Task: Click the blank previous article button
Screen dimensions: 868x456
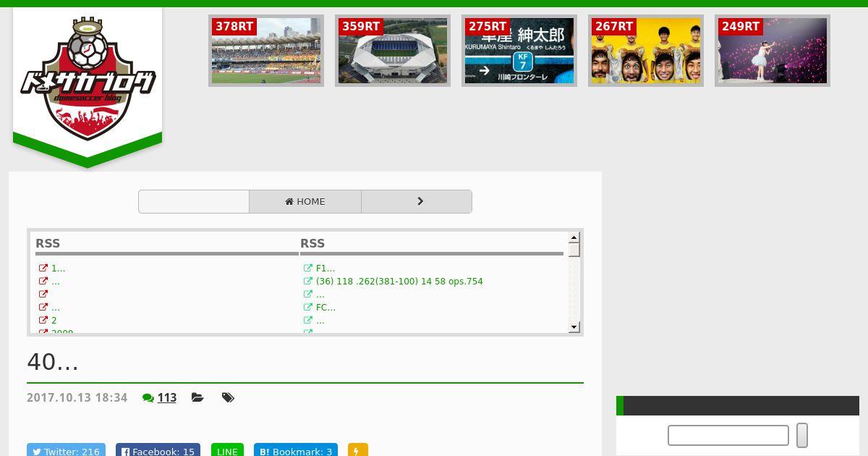Action: click(194, 201)
